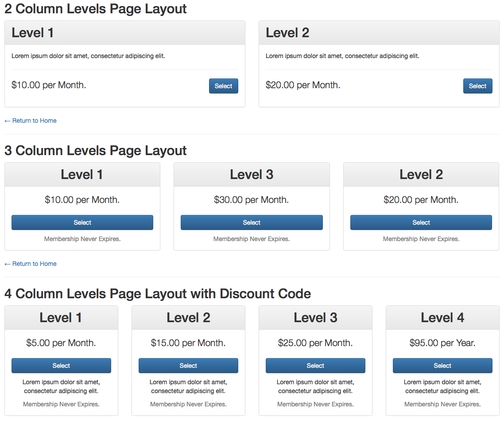Screen dimensions: 504x421
Task: Click the Level 4 title
Action: pos(442,318)
